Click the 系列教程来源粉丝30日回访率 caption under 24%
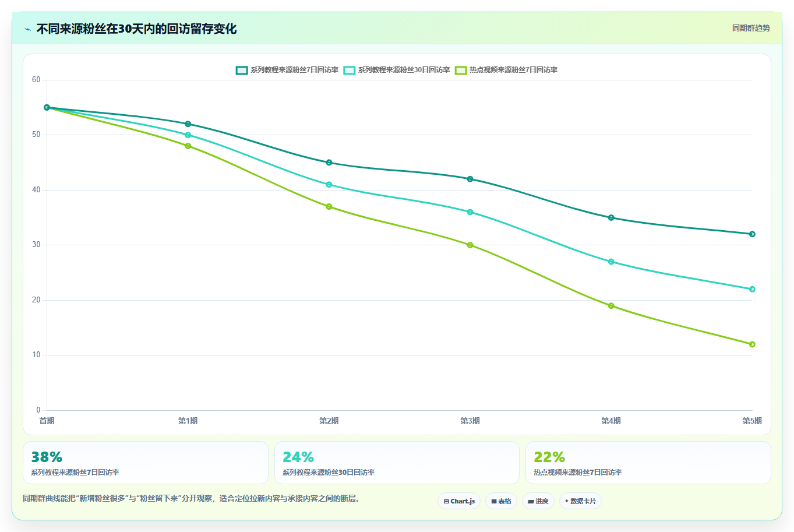 pyautogui.click(x=329, y=473)
